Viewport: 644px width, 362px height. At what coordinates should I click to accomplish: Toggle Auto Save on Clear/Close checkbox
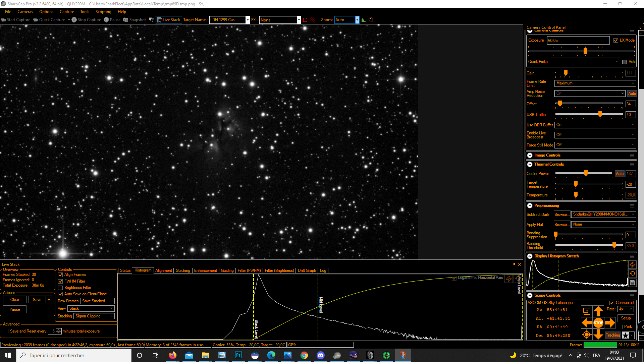(x=60, y=294)
